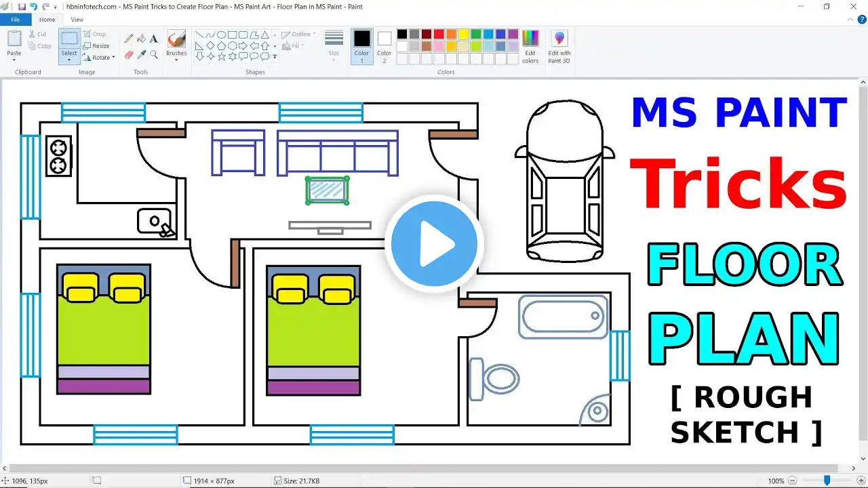Open Edit with Paint 3D
The image size is (868, 488).
[559, 47]
